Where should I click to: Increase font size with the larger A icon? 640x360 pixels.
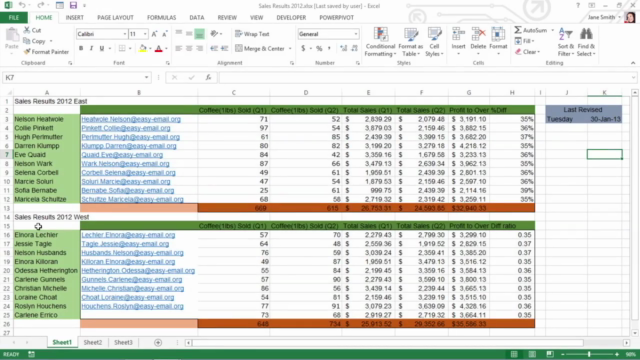tap(154, 34)
